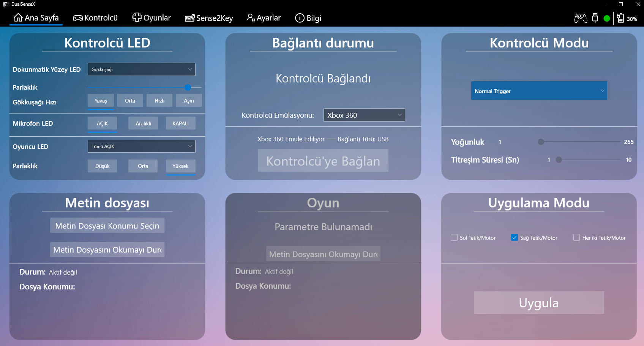Screen dimensions: 644x346
Task: Set Mikrofon LED to KAPALI
Action: (181, 123)
